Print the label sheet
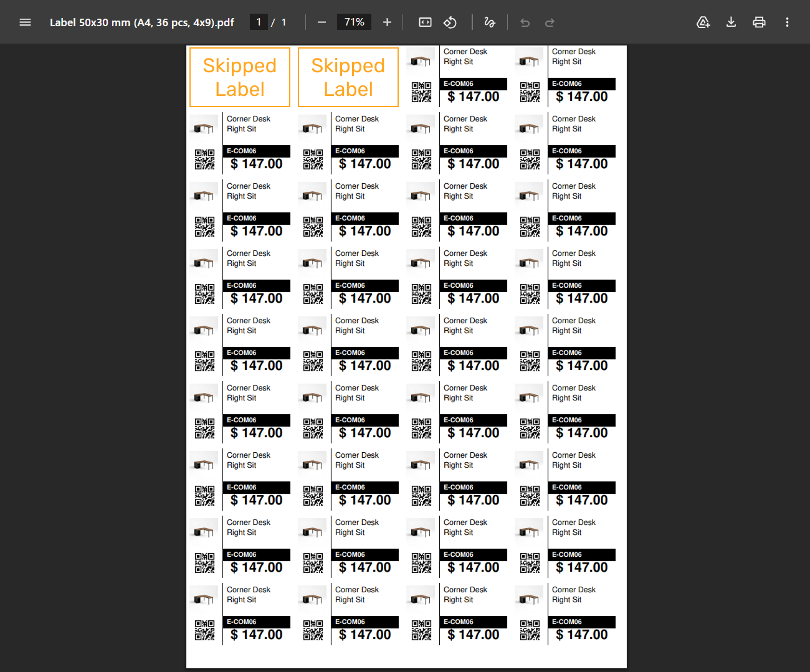This screenshot has height=672, width=810. click(x=759, y=22)
